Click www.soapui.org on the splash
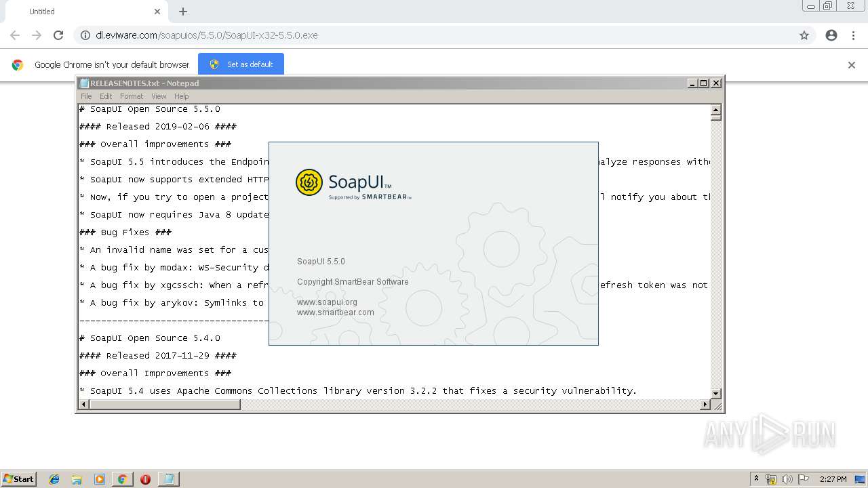The height and width of the screenshot is (488, 868). [x=327, y=302]
